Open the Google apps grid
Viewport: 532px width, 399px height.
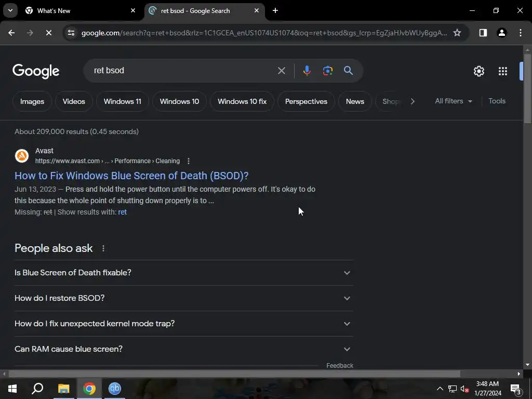[x=503, y=71]
